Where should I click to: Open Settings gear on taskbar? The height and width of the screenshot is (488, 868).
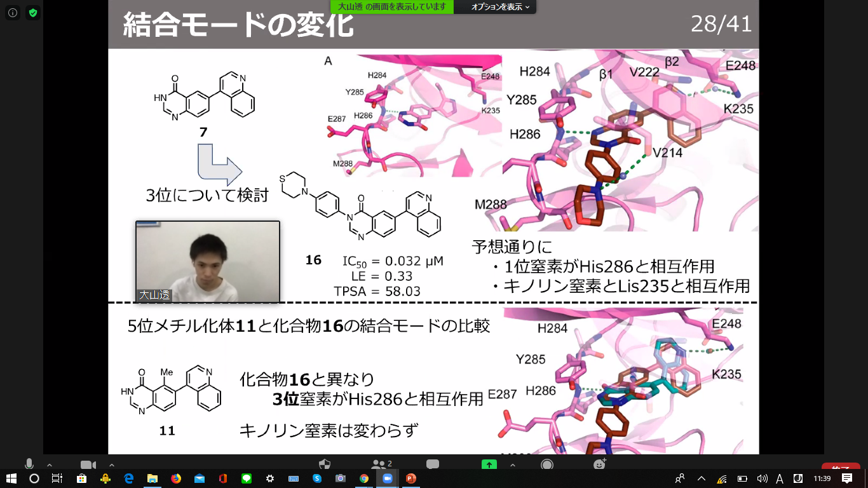point(270,478)
